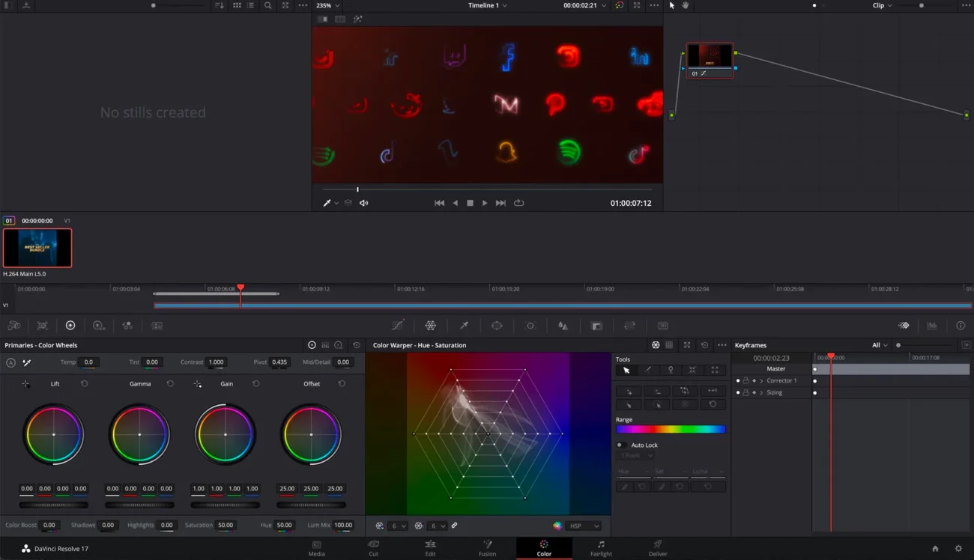
Task: Select the Color Warper draw tool
Action: (648, 370)
